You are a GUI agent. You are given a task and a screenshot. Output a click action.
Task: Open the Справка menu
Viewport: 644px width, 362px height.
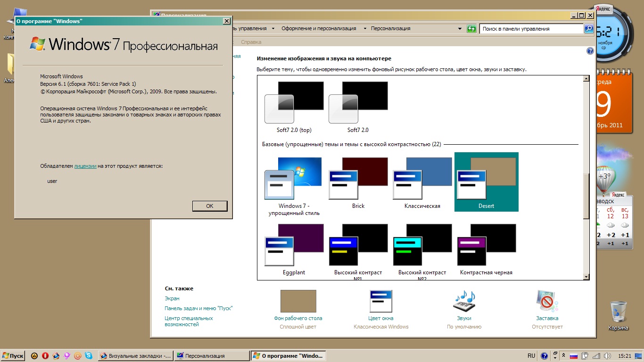[251, 42]
